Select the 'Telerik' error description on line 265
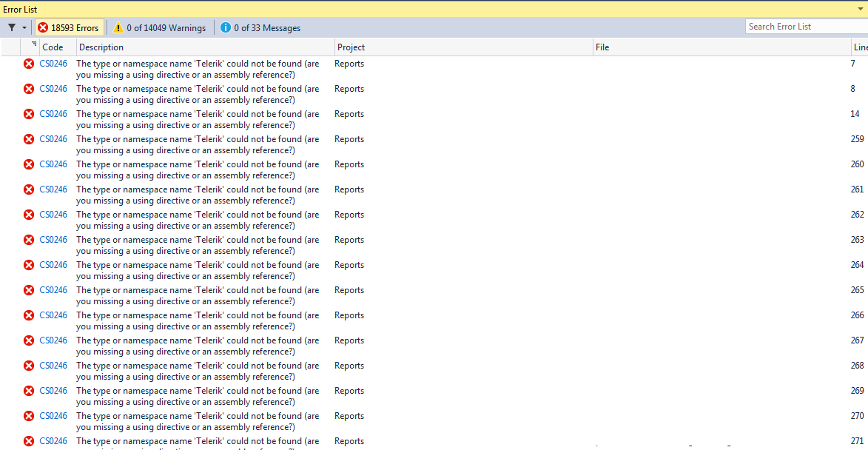868x450 pixels. coord(198,295)
